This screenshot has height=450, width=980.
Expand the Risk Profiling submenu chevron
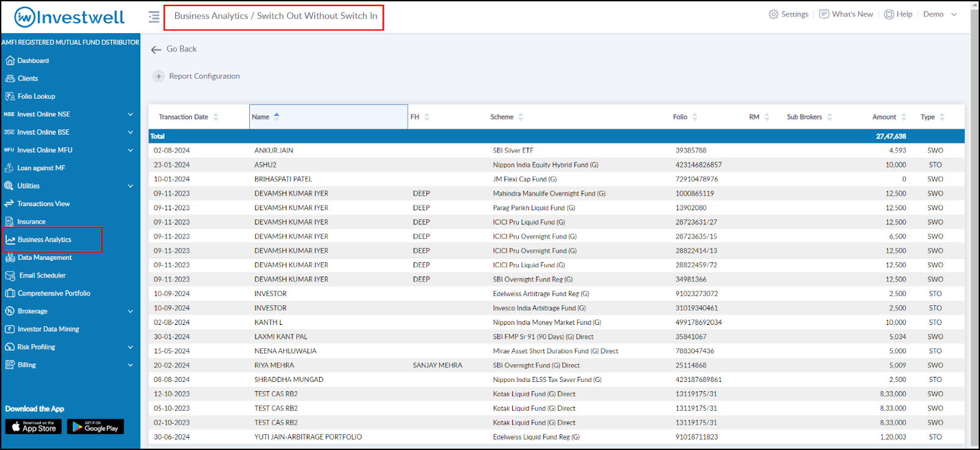coord(130,347)
